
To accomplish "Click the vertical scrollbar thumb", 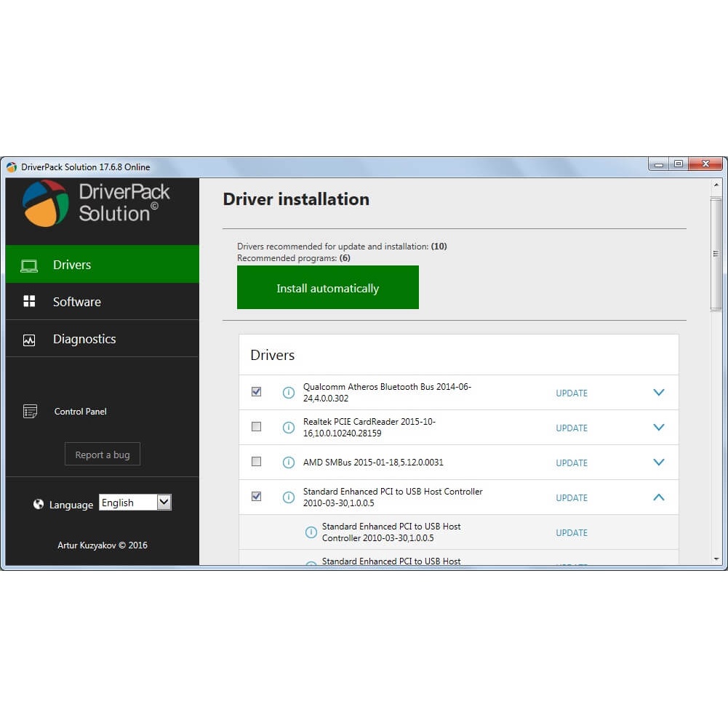I will (x=716, y=253).
